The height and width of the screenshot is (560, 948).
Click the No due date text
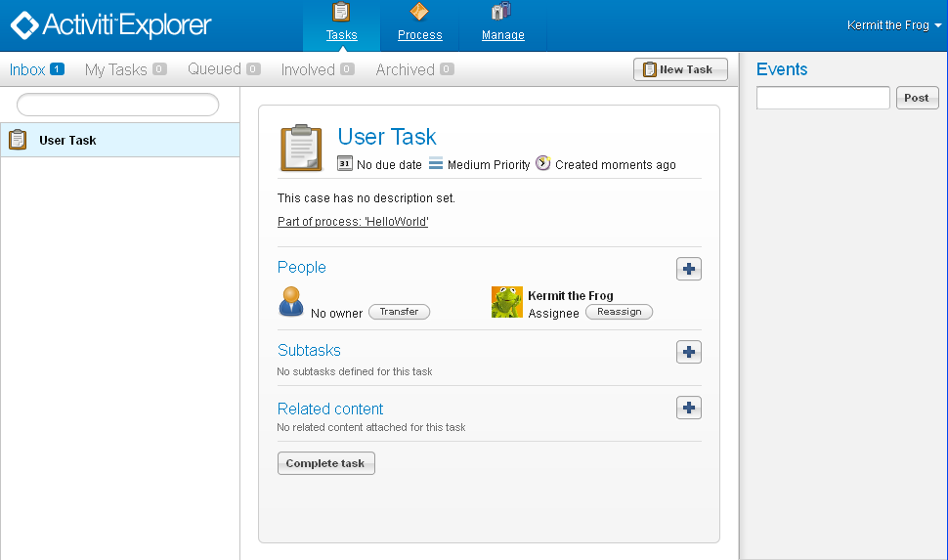coord(389,164)
